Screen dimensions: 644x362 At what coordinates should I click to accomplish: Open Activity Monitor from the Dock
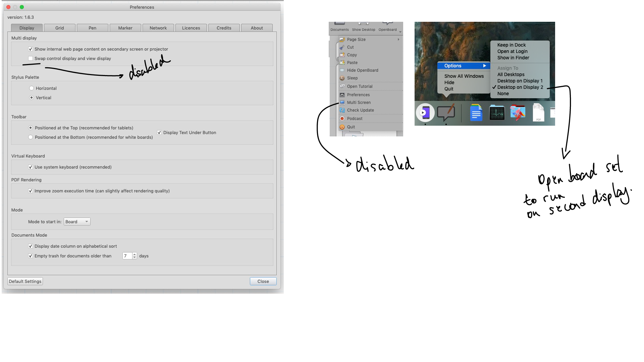point(497,113)
